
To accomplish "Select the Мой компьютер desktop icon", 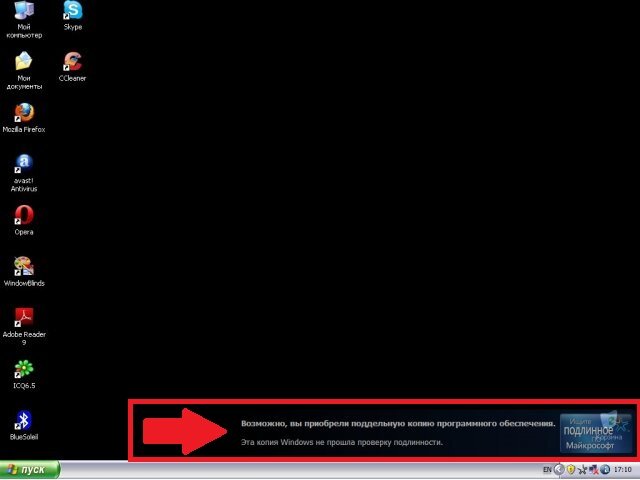I will pyautogui.click(x=24, y=20).
